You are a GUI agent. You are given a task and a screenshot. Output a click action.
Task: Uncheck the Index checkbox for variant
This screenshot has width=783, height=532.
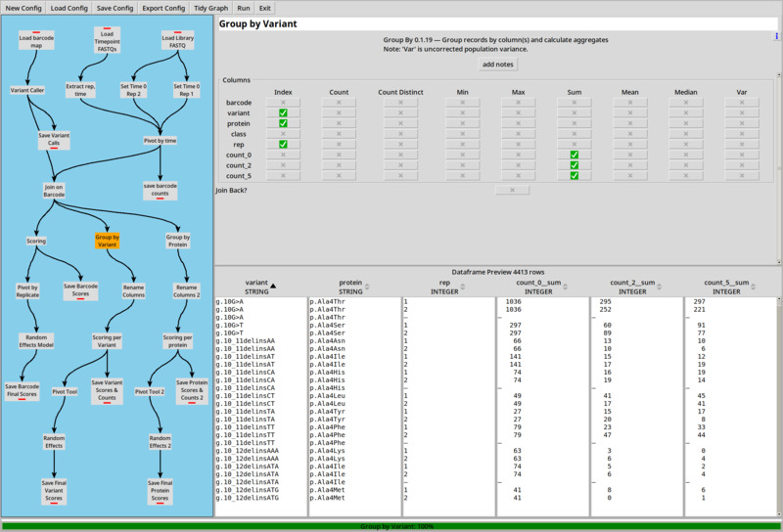283,112
